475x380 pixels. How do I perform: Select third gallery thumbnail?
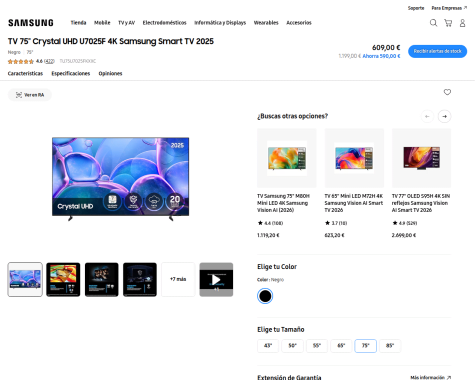[x=102, y=279]
